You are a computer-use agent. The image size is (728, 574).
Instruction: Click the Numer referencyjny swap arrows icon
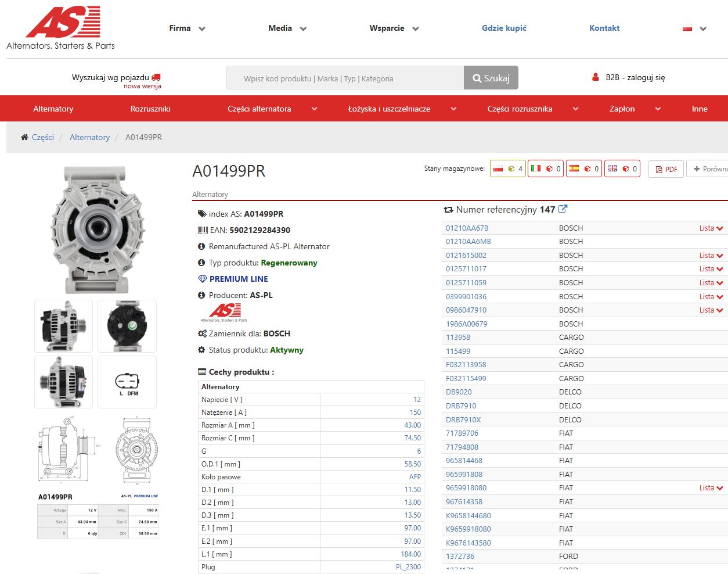(448, 210)
